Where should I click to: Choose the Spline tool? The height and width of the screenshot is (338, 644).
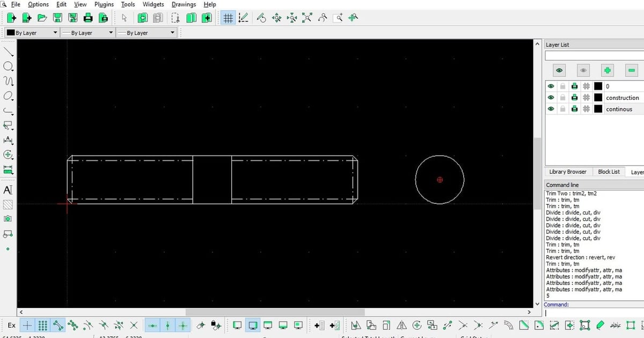click(x=8, y=80)
